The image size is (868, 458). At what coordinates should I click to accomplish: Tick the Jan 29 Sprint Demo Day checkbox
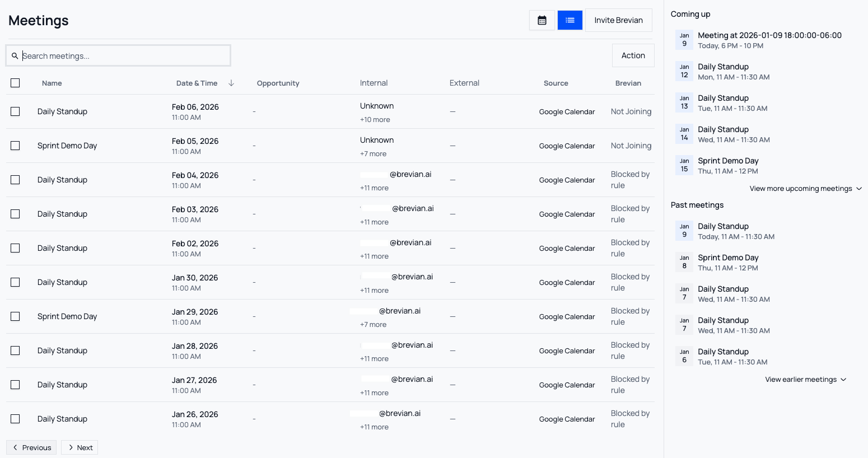(15, 316)
